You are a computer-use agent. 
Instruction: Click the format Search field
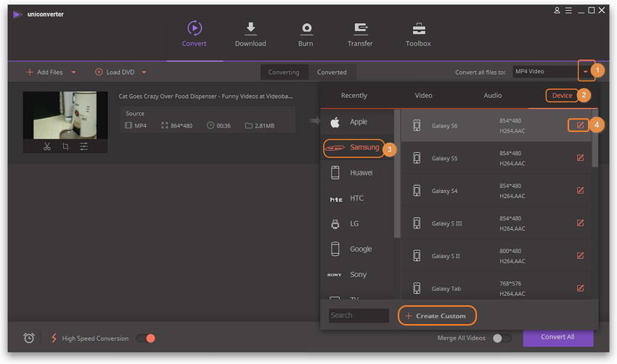(x=359, y=315)
